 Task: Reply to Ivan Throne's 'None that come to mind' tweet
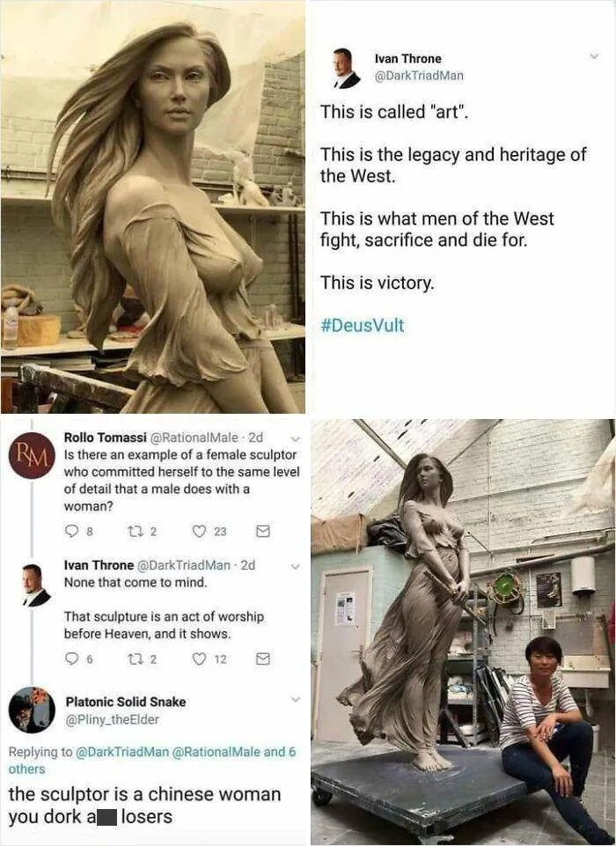[72, 658]
